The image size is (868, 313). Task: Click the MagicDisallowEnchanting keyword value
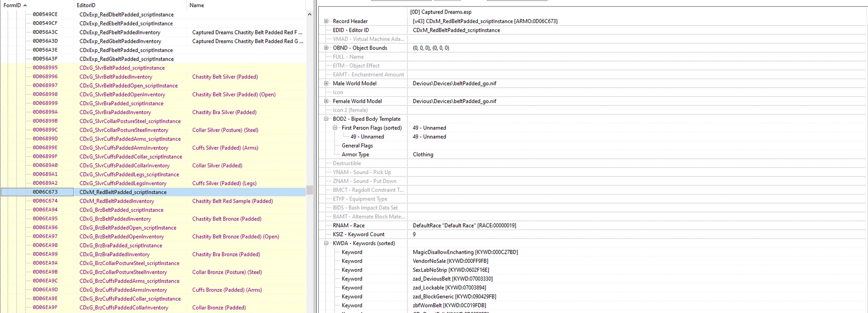(465, 252)
